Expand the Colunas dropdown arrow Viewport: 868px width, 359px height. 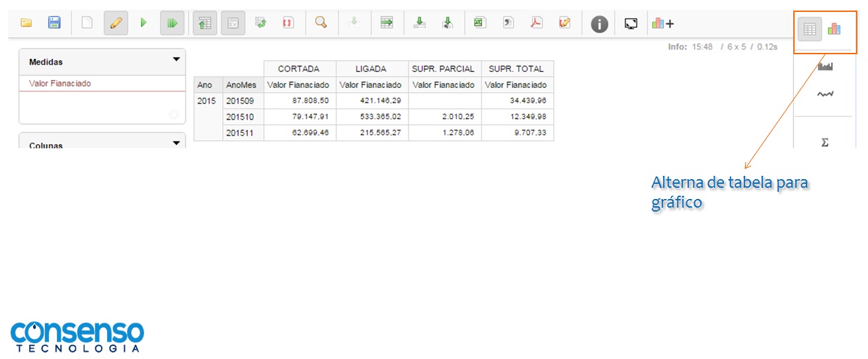(x=176, y=143)
